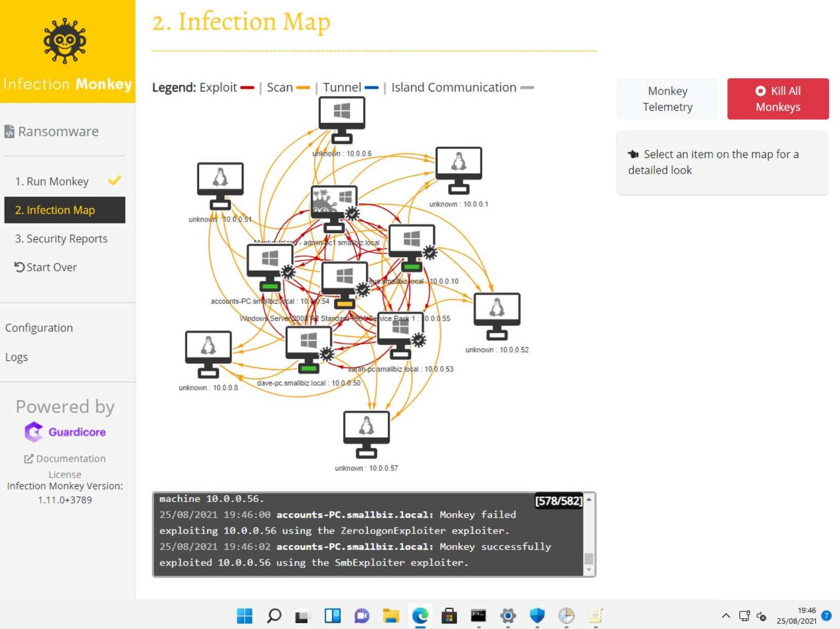Click the orange Scan legend swatch
This screenshot has height=629, width=840.
303,88
